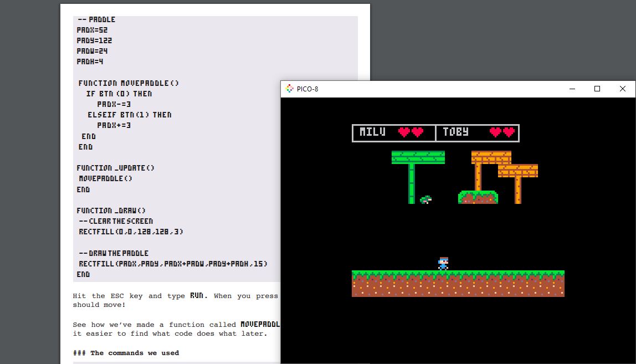This screenshot has width=636, height=364.
Task: Click the TOBY player name label
Action: 456,132
